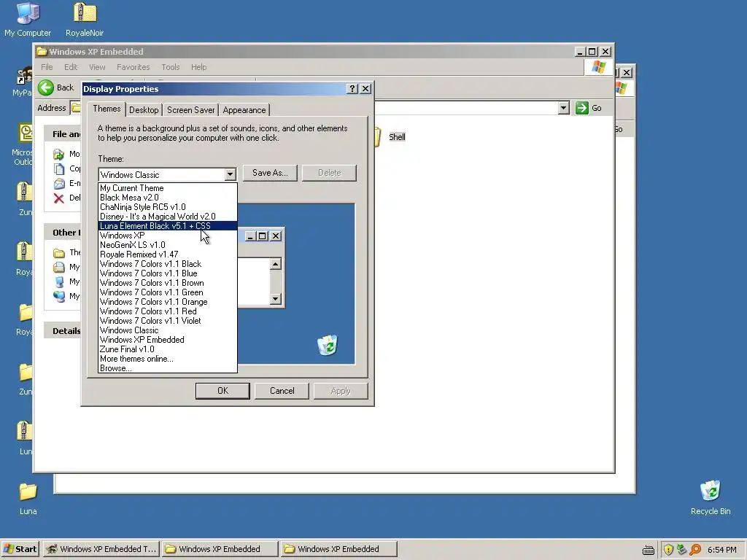This screenshot has height=560, width=747.
Task: Click the preview window scroll down arrow
Action: pos(275,298)
